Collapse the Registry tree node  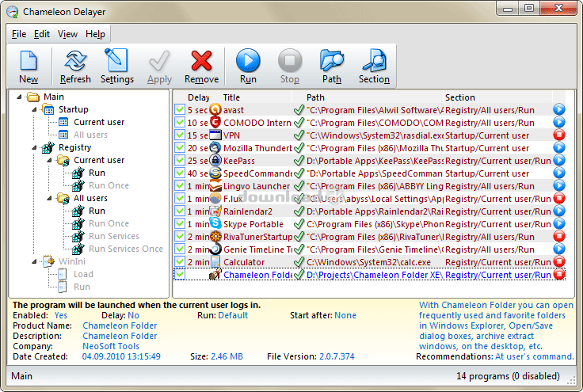[34, 147]
